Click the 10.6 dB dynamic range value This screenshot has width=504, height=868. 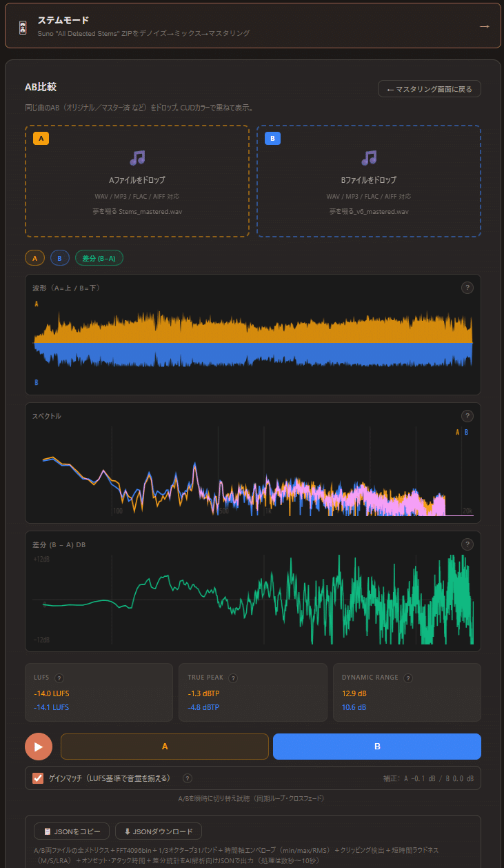pos(354,707)
